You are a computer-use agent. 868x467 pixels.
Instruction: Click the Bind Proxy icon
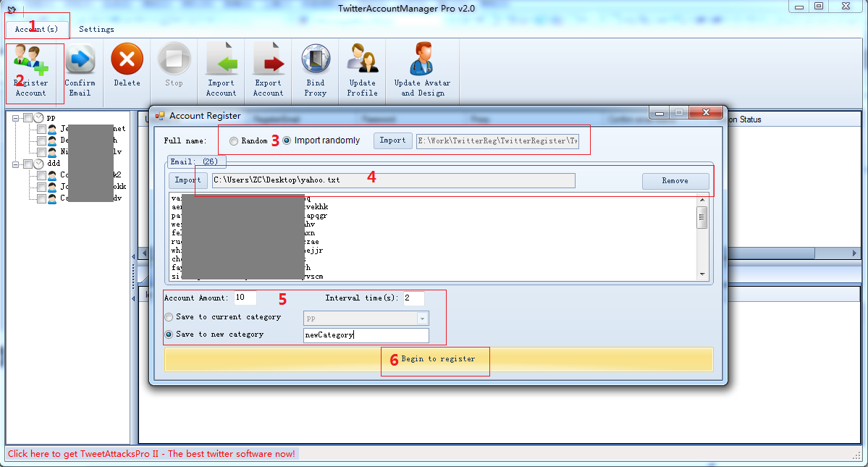tap(316, 59)
